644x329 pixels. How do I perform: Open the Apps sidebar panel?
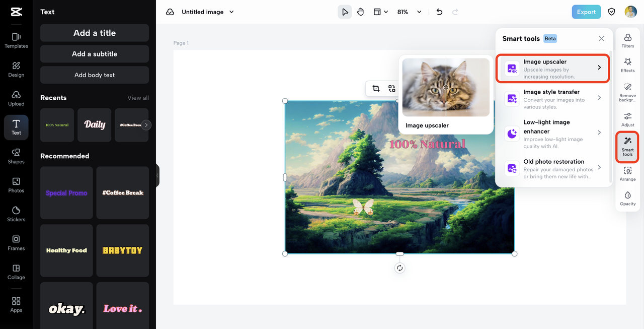coord(16,304)
